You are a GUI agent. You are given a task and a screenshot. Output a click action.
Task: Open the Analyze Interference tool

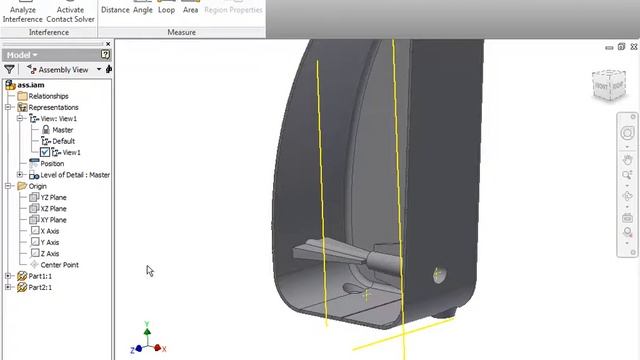point(22,12)
